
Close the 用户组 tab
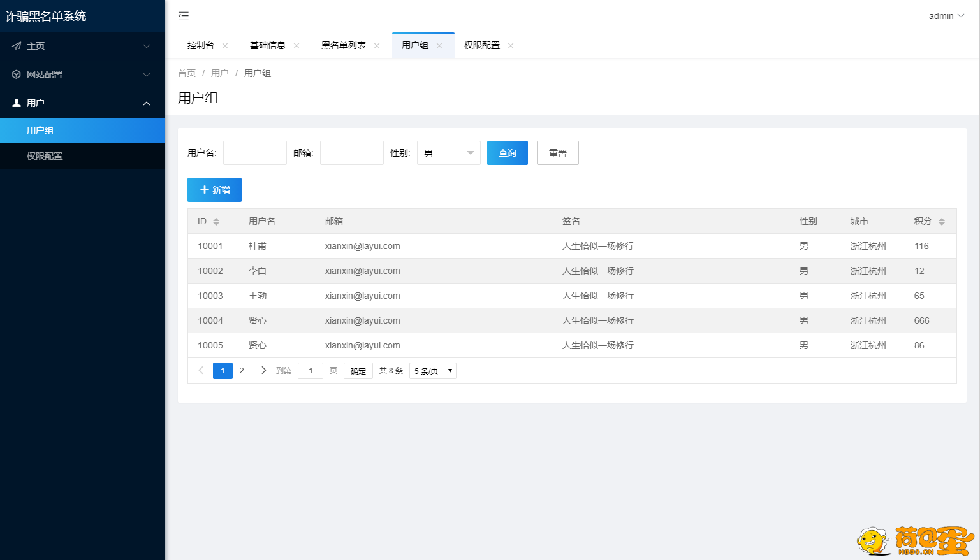[439, 45]
